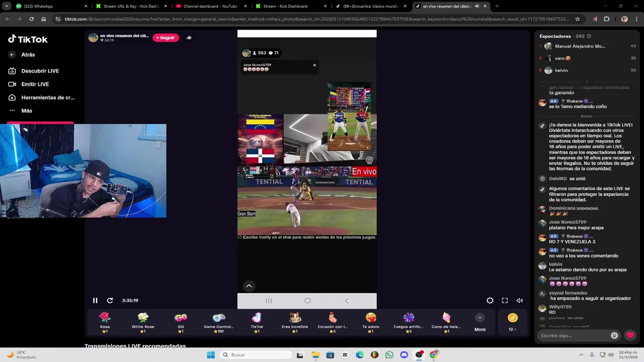Follow the streamer with Seguir button
The image size is (644, 362).
[x=166, y=38]
